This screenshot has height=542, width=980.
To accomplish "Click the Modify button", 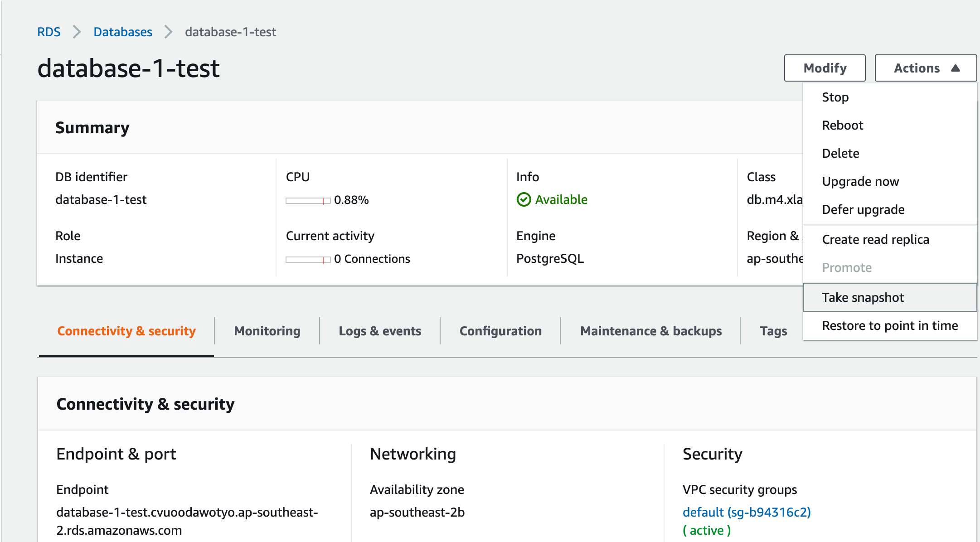I will click(x=825, y=68).
